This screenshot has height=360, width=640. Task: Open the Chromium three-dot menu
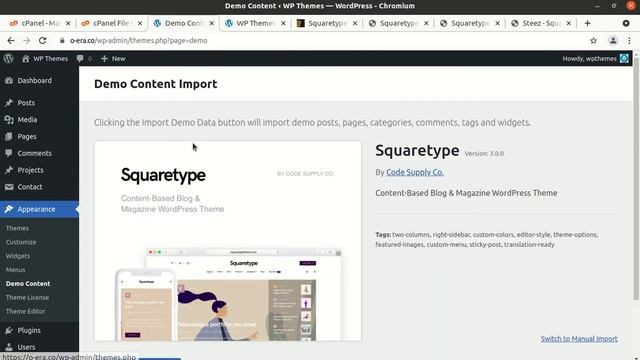tap(629, 40)
